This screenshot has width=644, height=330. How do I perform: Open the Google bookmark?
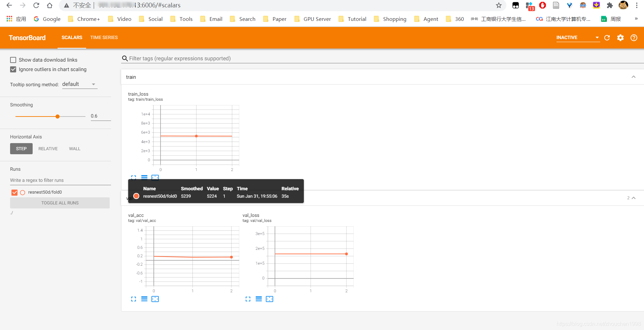pyautogui.click(x=47, y=19)
